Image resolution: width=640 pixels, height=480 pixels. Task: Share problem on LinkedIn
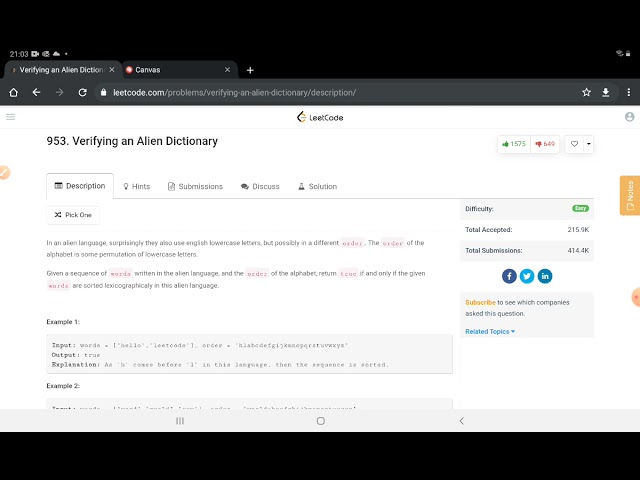coord(545,276)
